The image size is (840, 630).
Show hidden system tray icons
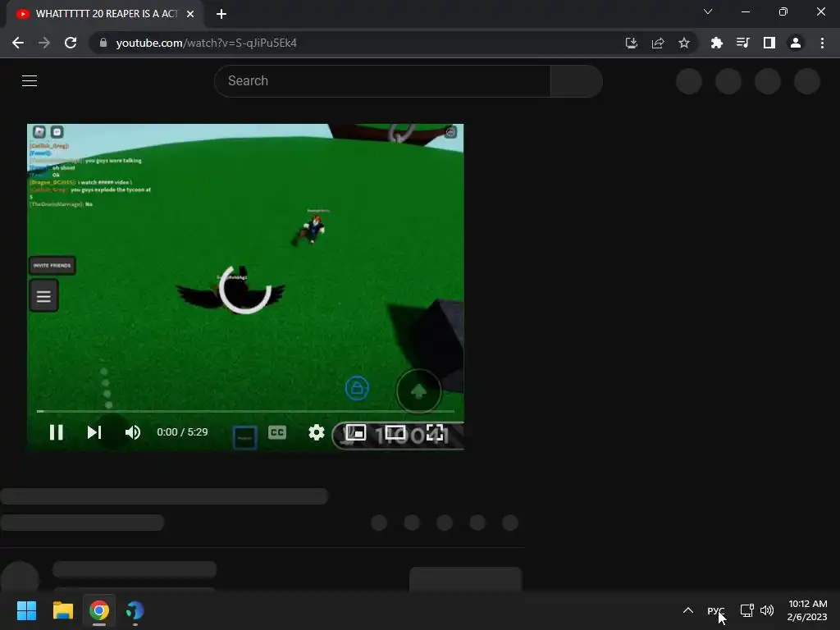(688, 610)
